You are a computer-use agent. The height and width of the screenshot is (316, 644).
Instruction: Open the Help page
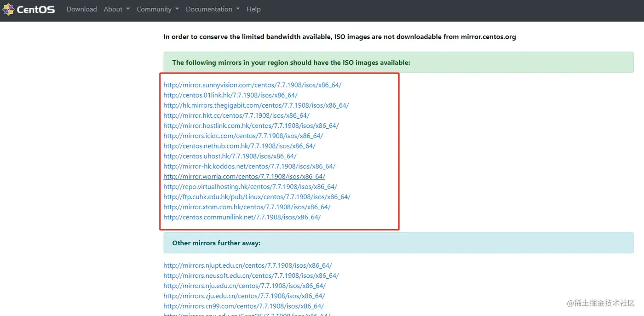pos(253,9)
